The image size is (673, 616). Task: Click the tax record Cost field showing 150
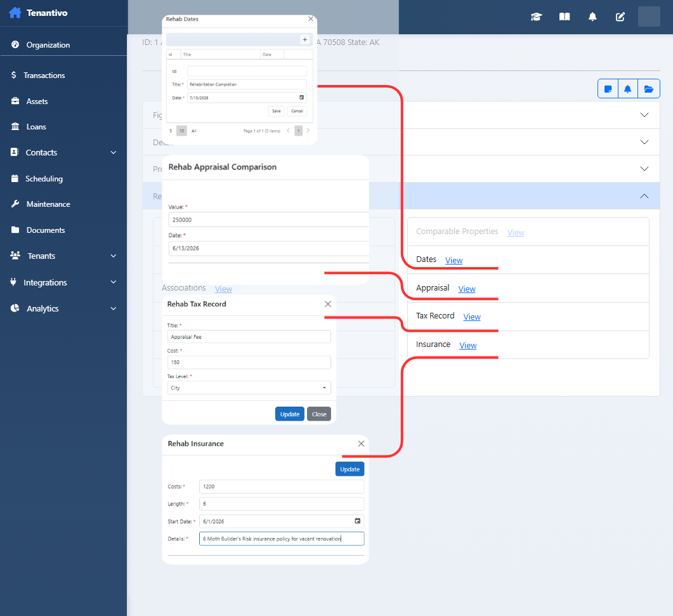coord(249,362)
